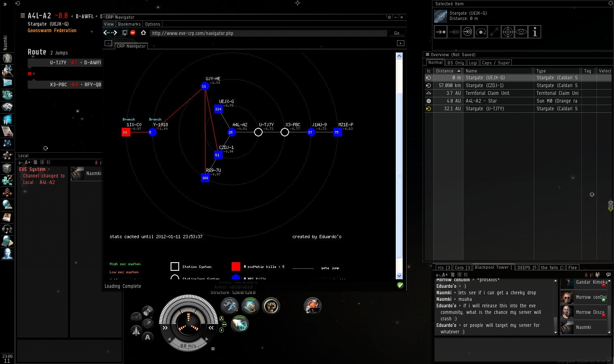Screen dimensions: 614x364
Task: Toggle the autopilot A button
Action: coord(147,337)
